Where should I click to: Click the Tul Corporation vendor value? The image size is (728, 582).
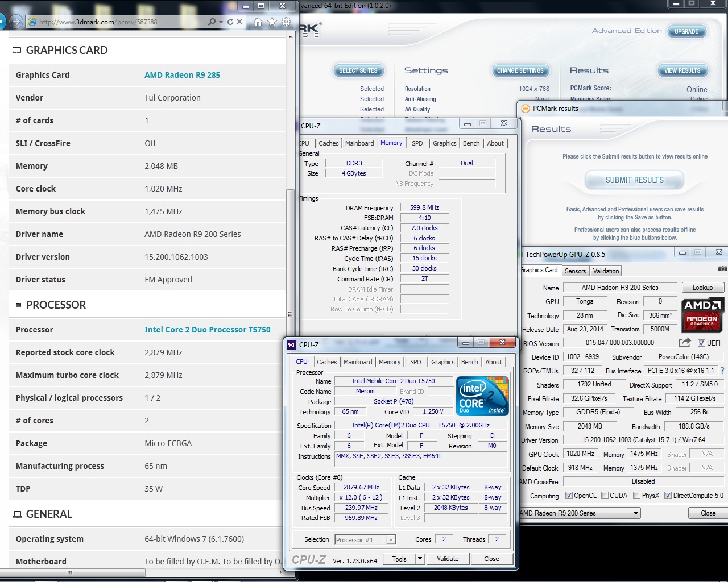coord(172,98)
